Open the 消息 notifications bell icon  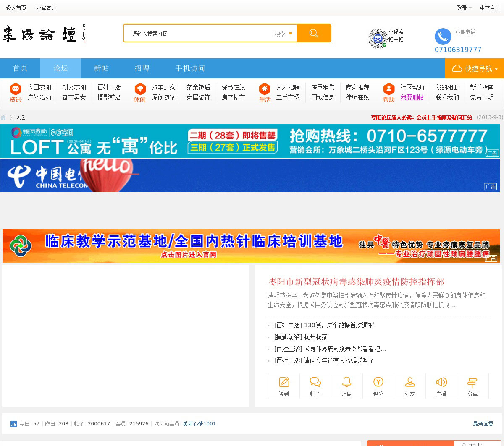[347, 382]
